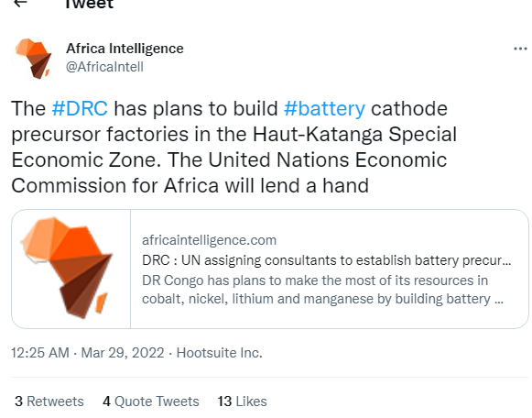Viewport: 532px width, 418px height.
Task: View the 4 Quote Tweets list
Action: coord(151,401)
